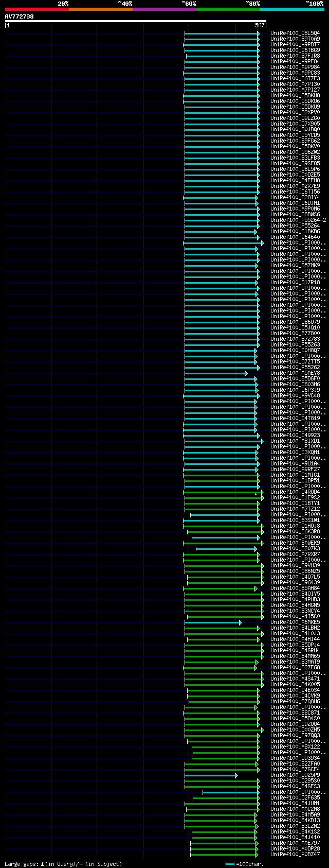Click the orange ~40% identity legend bar
This screenshot has height=868, width=329.
click(101, 9)
